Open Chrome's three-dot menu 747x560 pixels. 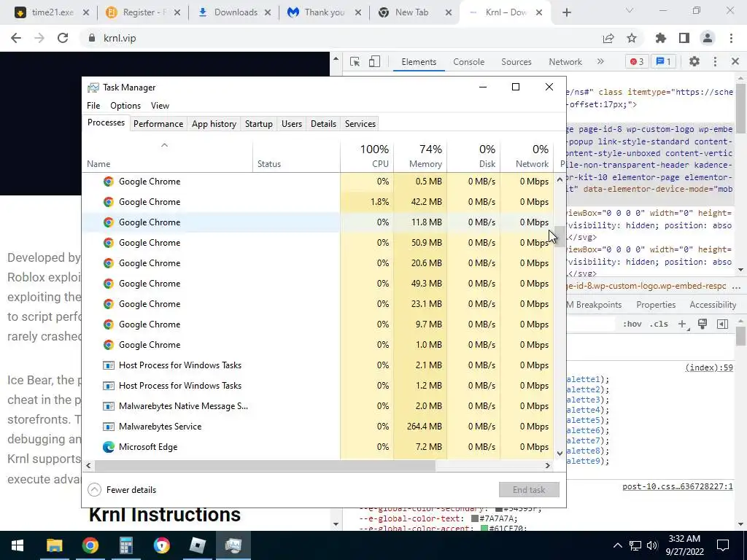click(731, 38)
